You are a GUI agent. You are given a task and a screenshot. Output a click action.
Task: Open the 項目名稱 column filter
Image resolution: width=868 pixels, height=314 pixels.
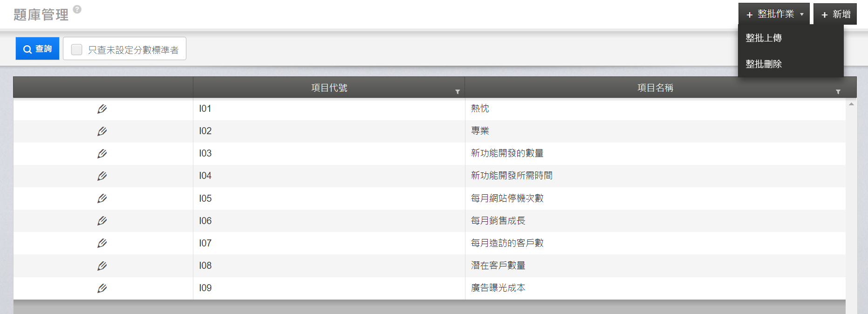(838, 92)
